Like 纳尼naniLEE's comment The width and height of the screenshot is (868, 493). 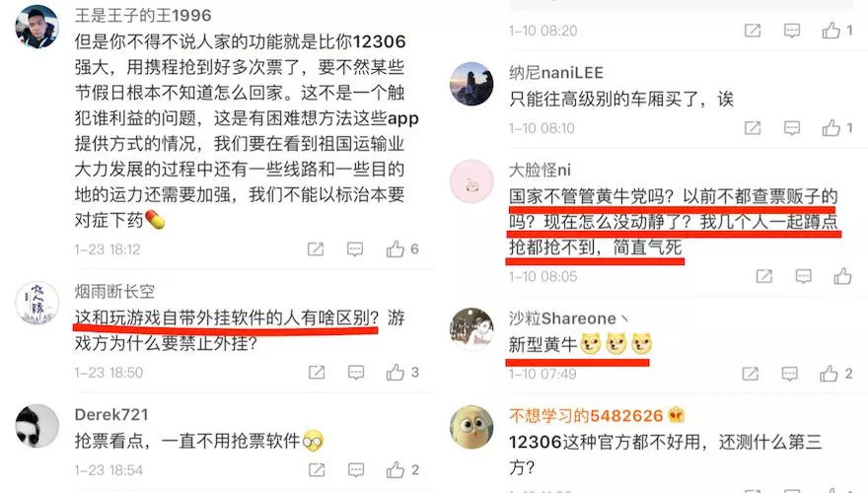[831, 128]
